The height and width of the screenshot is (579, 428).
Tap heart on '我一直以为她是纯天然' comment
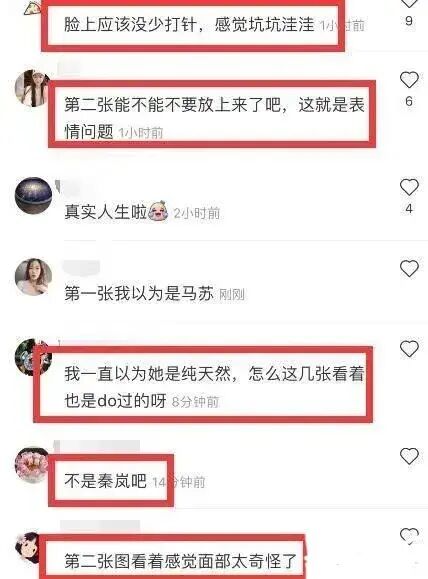409,349
